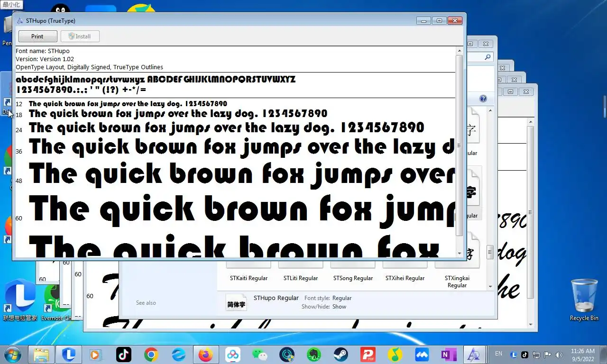Viewport: 607px width, 364px height.
Task: Open Evernote from the taskbar
Action: [x=314, y=355]
